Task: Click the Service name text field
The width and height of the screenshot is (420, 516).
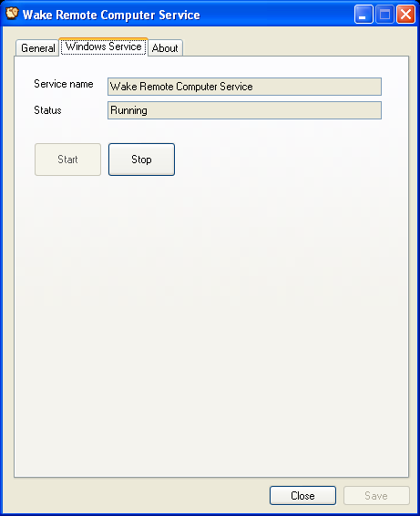Action: [244, 87]
